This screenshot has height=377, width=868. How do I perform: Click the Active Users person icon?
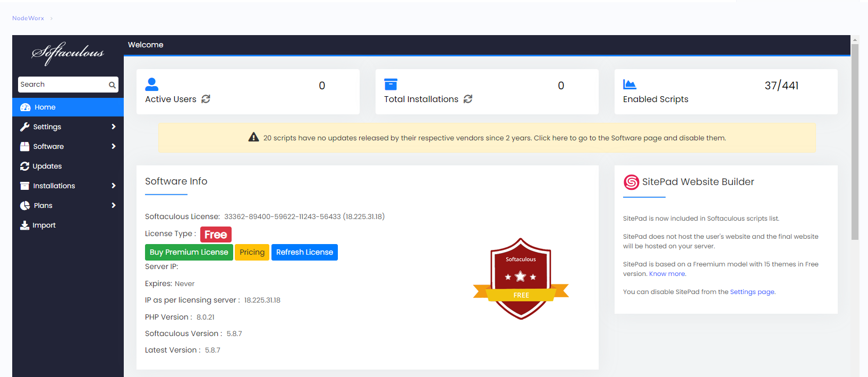pos(152,84)
